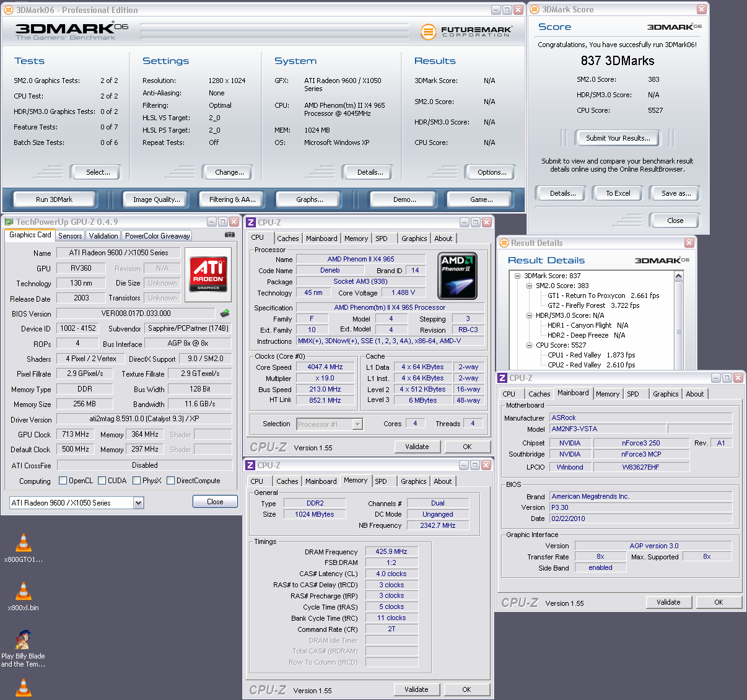The image size is (747, 700).
Task: Close the 3DMark Score window with X
Action: point(701,9)
